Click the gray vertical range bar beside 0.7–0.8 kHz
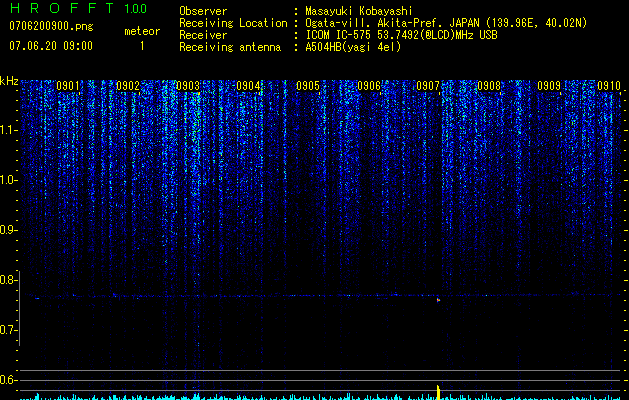 tap(20, 308)
